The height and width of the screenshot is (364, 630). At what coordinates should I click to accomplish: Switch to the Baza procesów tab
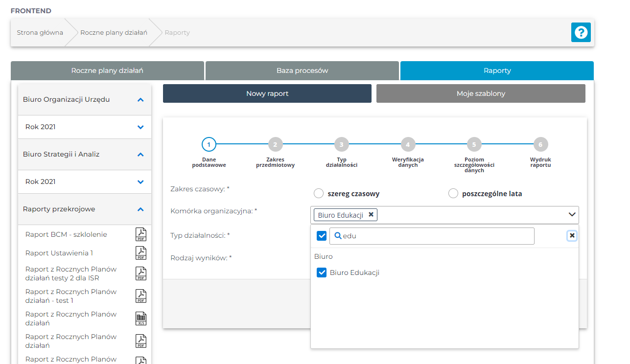tap(302, 70)
